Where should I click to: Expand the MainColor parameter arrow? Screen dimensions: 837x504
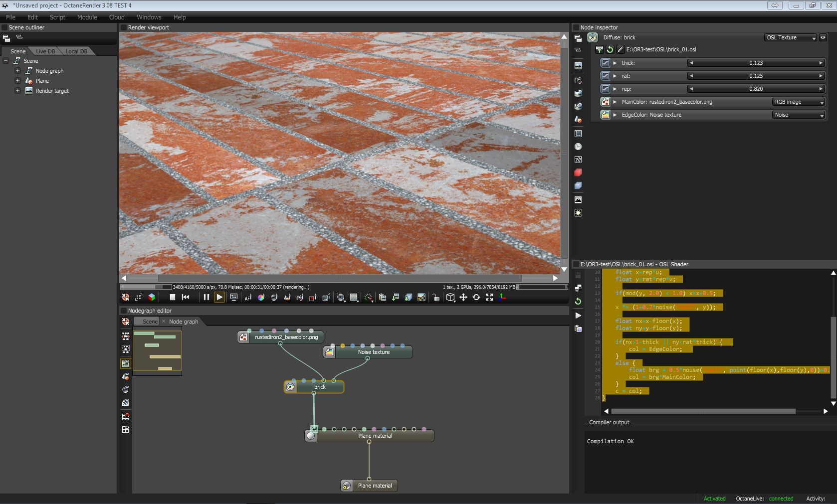point(615,102)
